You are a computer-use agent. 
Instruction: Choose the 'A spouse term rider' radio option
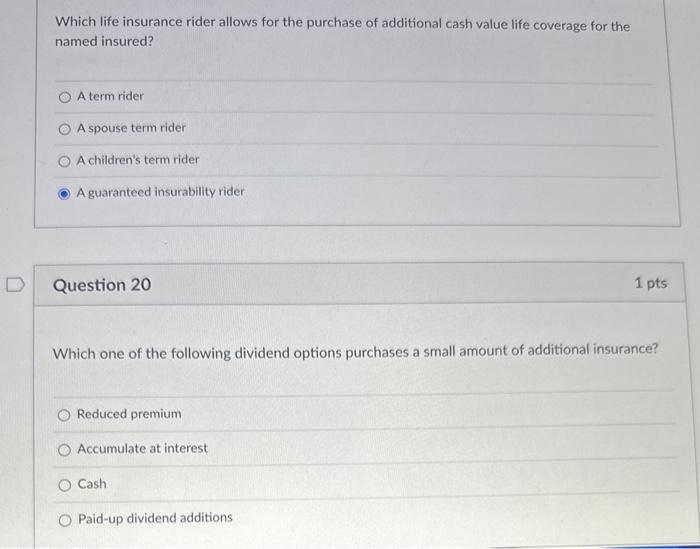pos(64,129)
